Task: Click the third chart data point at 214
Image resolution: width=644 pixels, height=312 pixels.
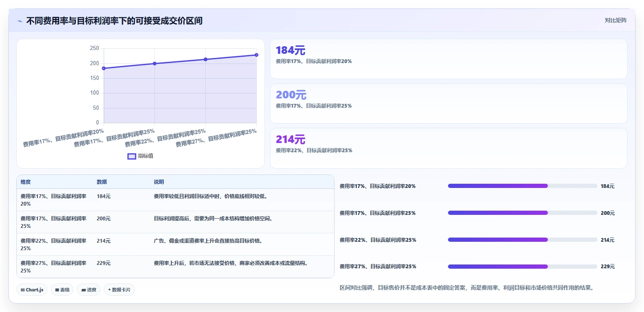Action: 205,59
